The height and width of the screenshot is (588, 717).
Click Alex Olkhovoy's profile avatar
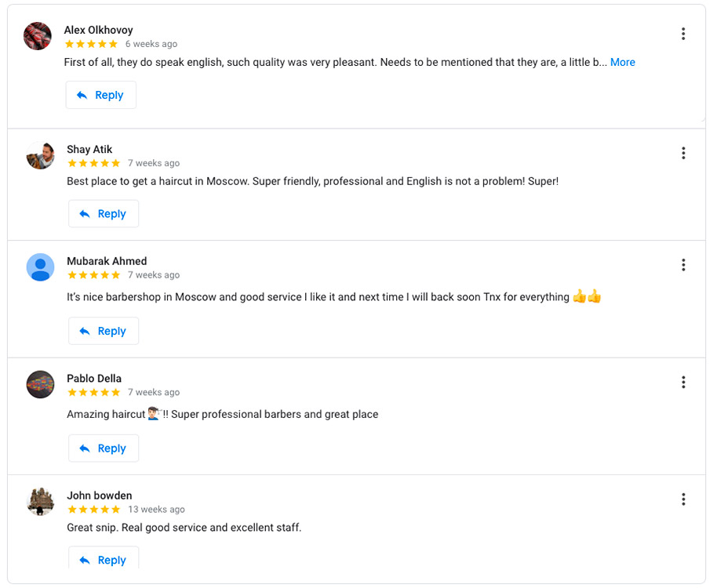(x=38, y=36)
